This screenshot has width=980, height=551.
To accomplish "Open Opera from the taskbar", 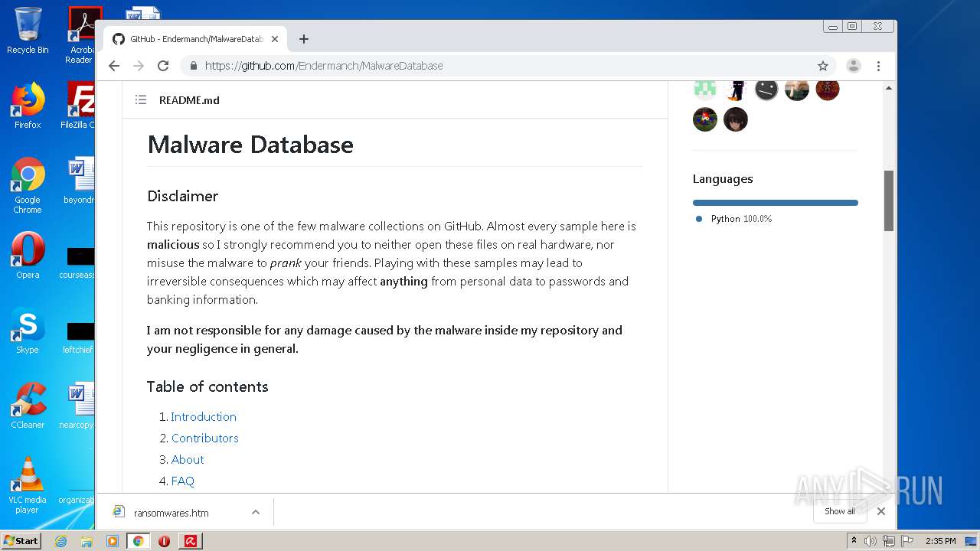I will click(x=164, y=541).
